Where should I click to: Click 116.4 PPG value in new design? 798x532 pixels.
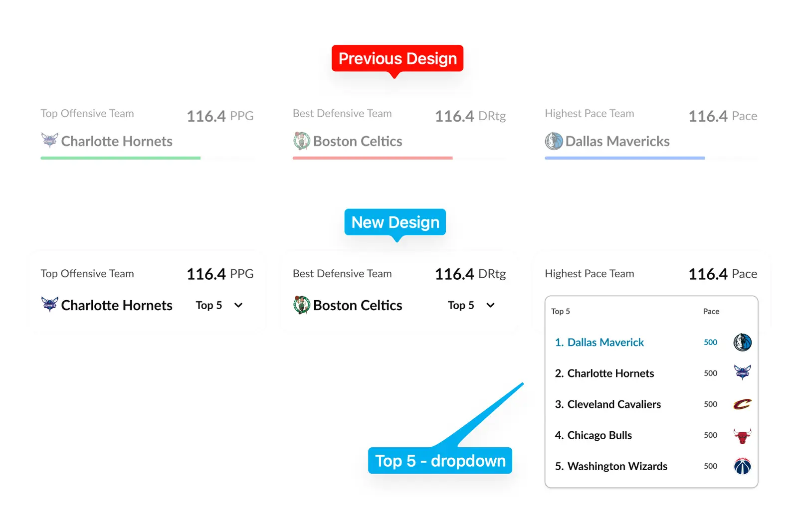tap(220, 274)
